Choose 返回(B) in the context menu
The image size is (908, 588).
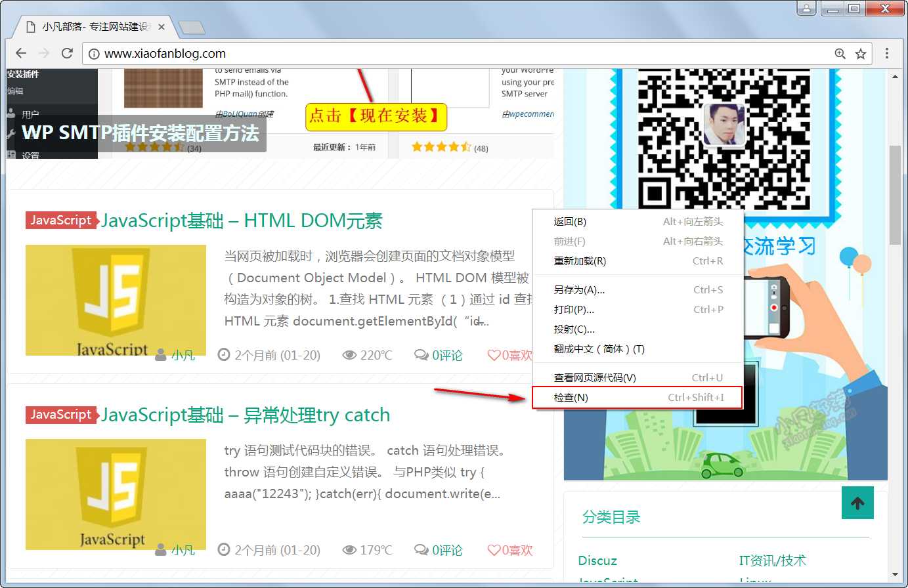coord(638,222)
